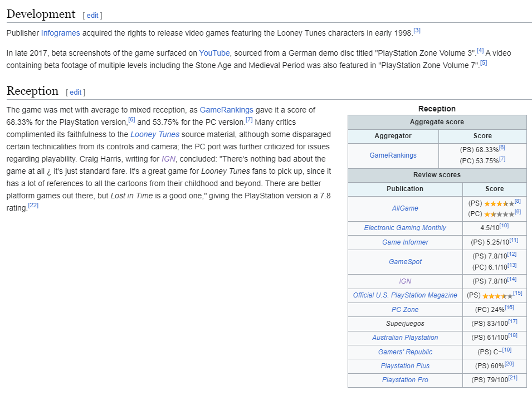The width and height of the screenshot is (532, 400).
Task: Click the Review scores table header
Action: (437, 175)
